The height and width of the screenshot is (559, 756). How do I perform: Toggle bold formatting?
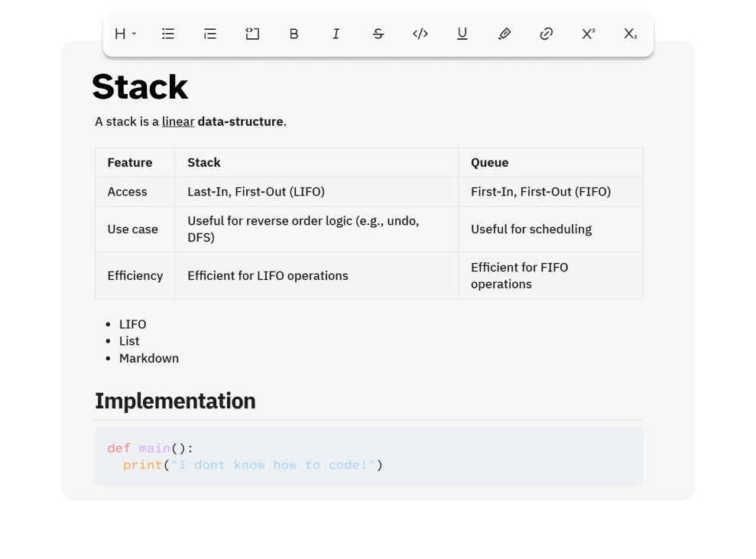click(x=294, y=34)
